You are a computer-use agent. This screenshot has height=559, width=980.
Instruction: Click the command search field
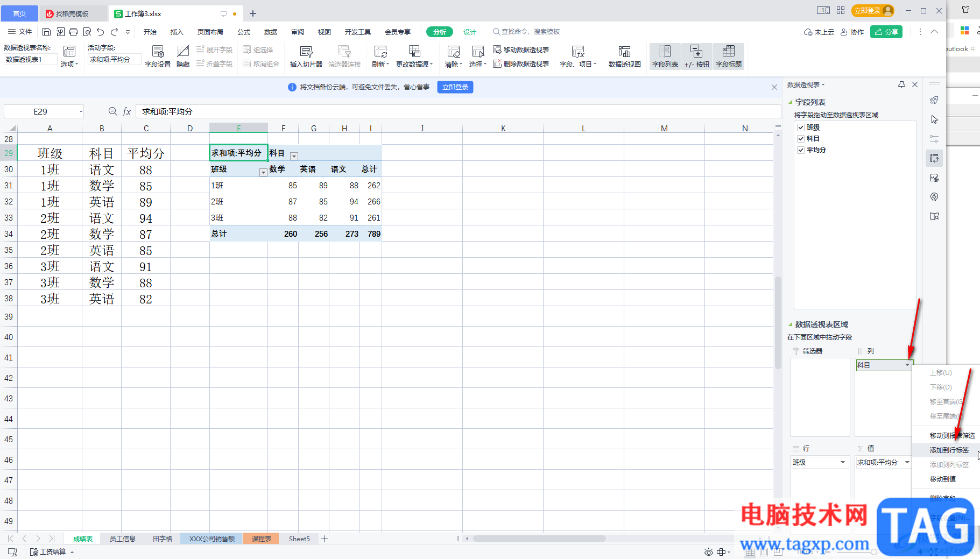(527, 32)
